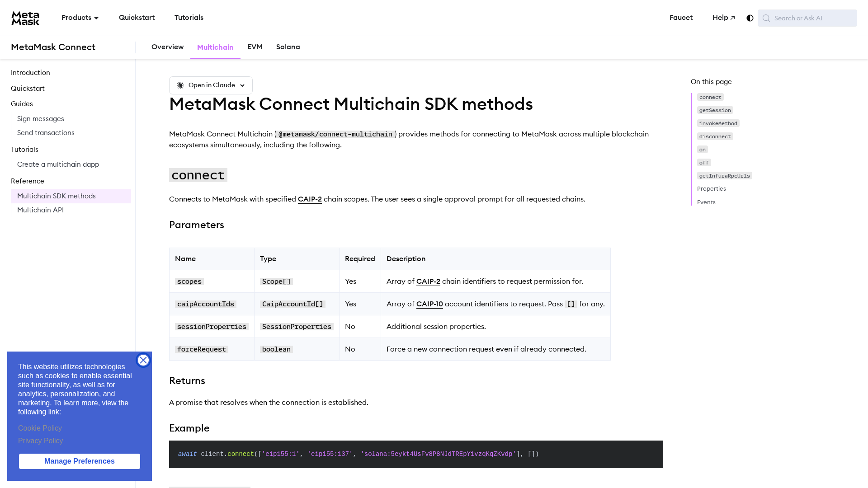868x488 pixels.
Task: Click the Parameters heading
Action: tap(197, 225)
